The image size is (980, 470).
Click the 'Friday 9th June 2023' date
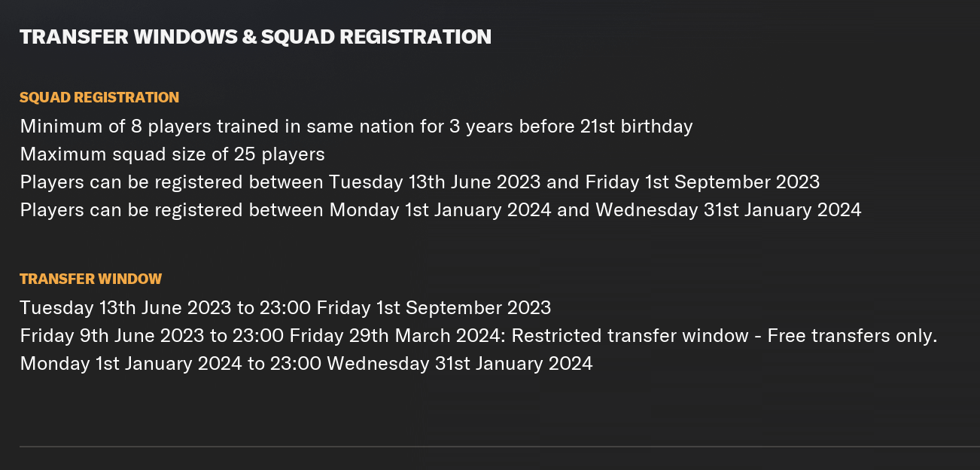(x=102, y=335)
